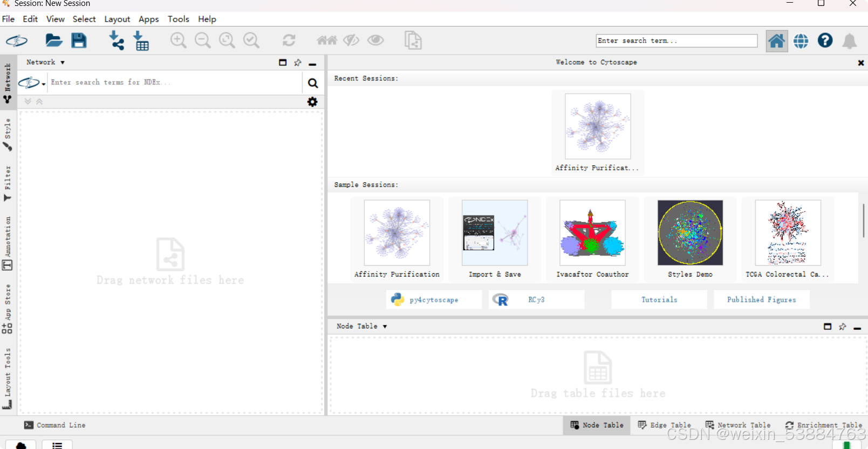The image size is (868, 449).
Task: Open the Apps menu
Action: [x=148, y=19]
